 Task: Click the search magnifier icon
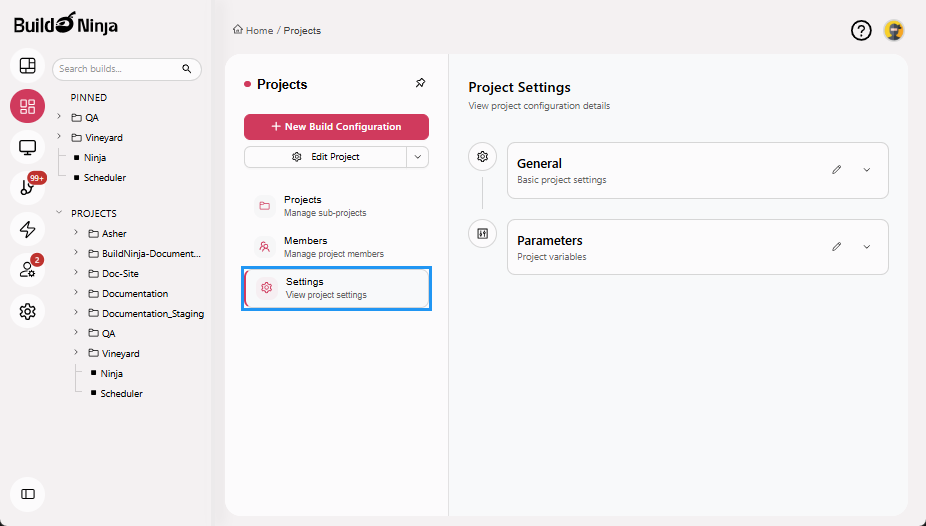pos(187,69)
